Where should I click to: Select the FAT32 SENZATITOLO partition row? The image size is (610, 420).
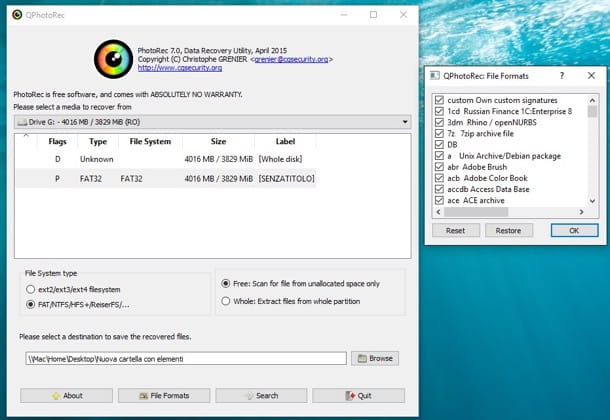[x=166, y=178]
